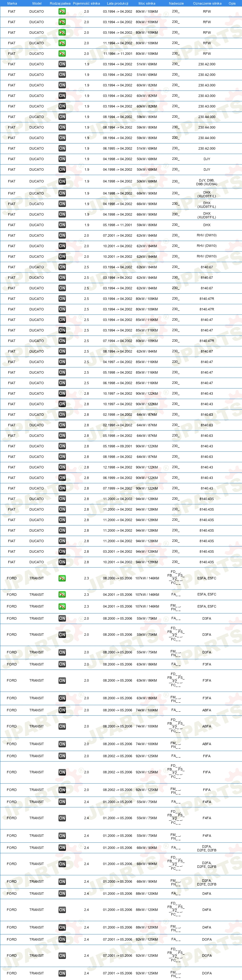
Task: Select the DOFA code in the FM__, FN__ row
Action: [x=207, y=973]
